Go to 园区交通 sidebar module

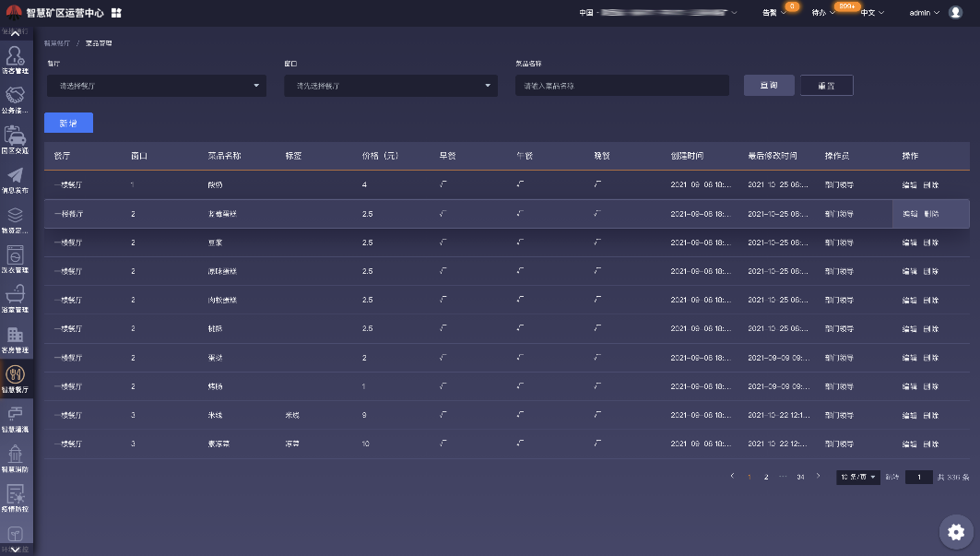[15, 140]
